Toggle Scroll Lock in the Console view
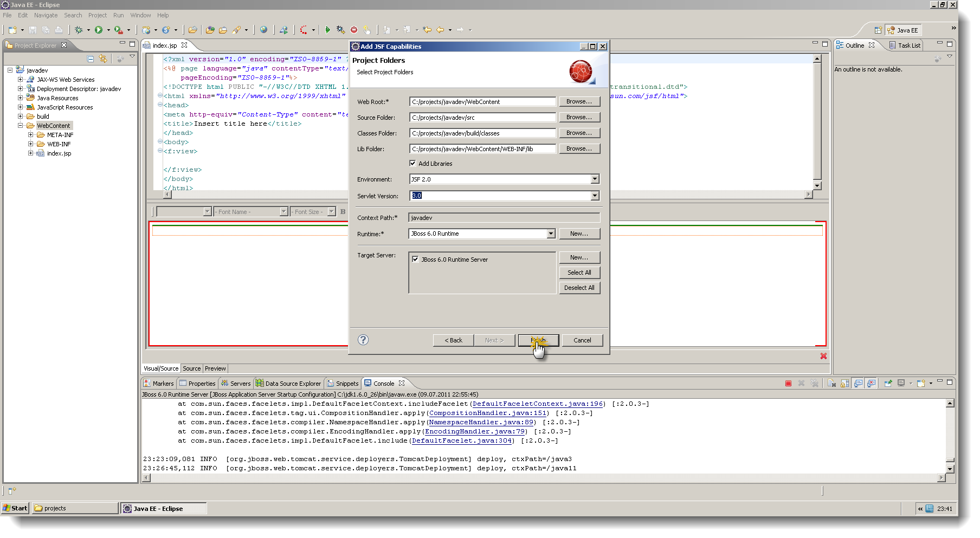The height and width of the screenshot is (538, 980). 845,383
